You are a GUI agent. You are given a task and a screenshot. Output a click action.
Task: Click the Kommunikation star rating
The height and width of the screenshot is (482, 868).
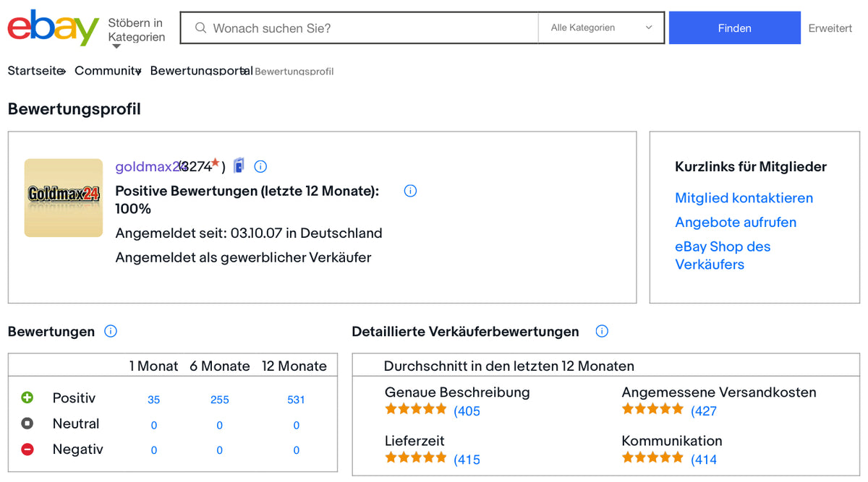coord(652,457)
